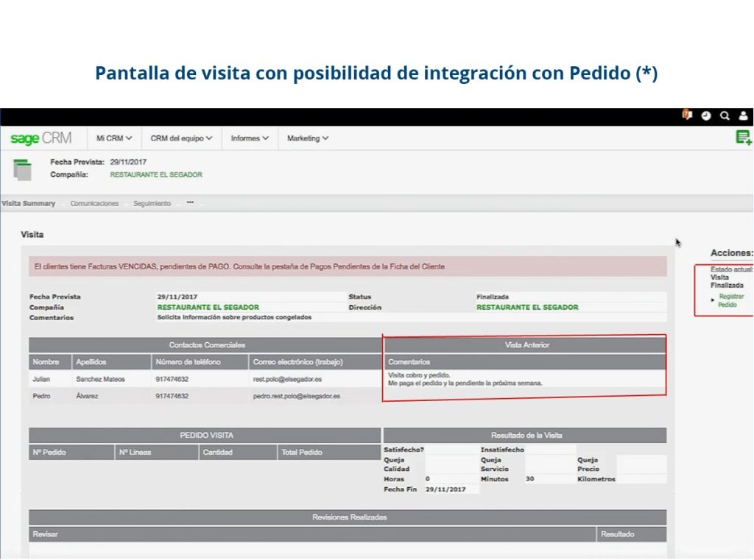The image size is (754, 560).
Task: Open the Mi CRM dropdown
Action: click(x=112, y=138)
